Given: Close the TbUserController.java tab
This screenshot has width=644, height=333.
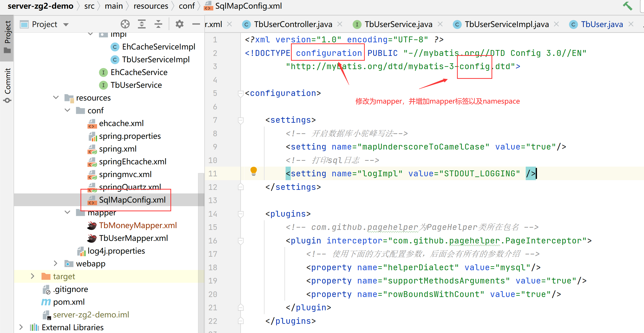Looking at the screenshot, I should click(340, 24).
